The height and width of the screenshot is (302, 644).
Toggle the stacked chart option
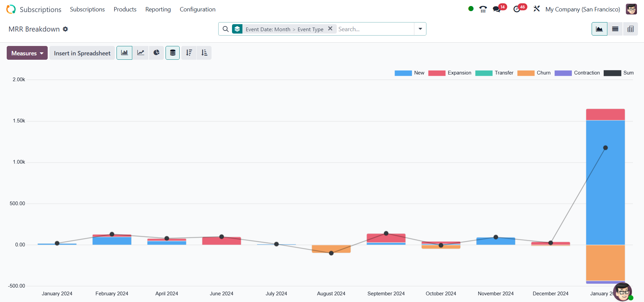point(173,53)
